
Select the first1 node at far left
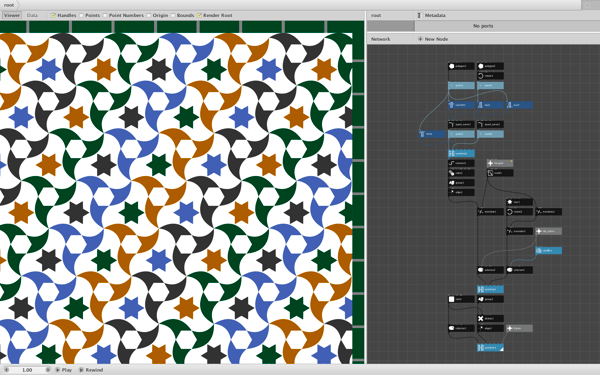tap(432, 134)
